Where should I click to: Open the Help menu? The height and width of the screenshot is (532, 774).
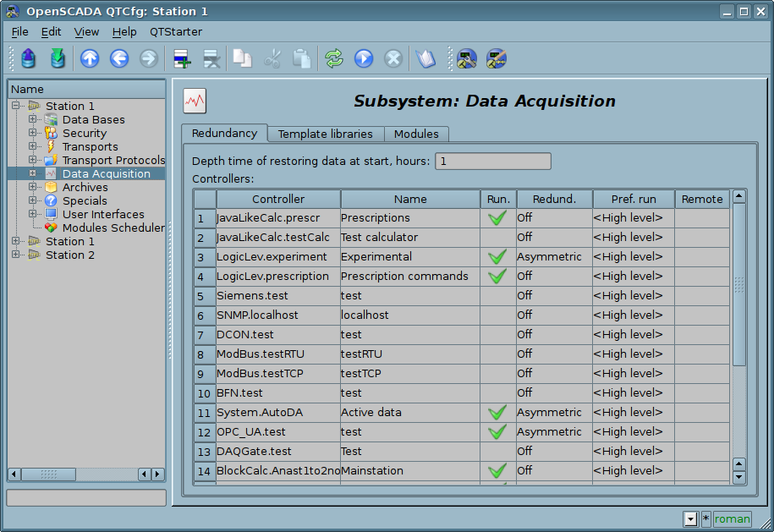[124, 32]
